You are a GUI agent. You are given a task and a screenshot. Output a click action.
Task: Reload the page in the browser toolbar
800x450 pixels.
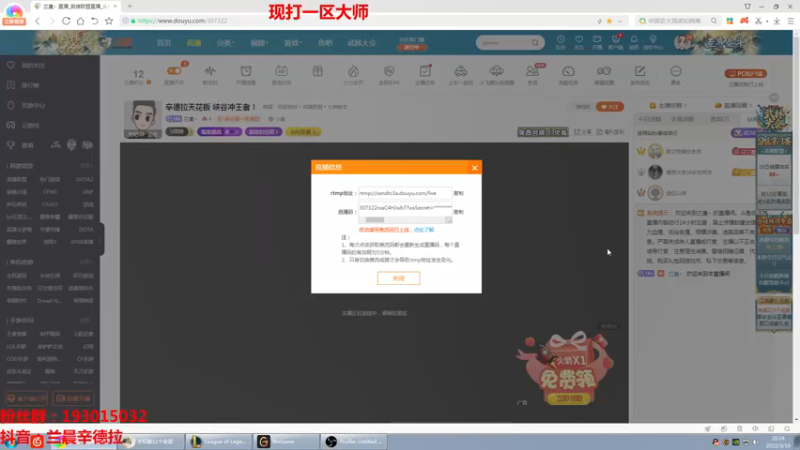(x=66, y=21)
